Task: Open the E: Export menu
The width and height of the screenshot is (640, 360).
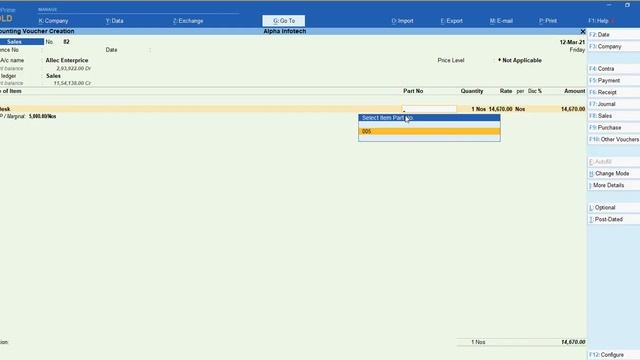Action: [451, 21]
